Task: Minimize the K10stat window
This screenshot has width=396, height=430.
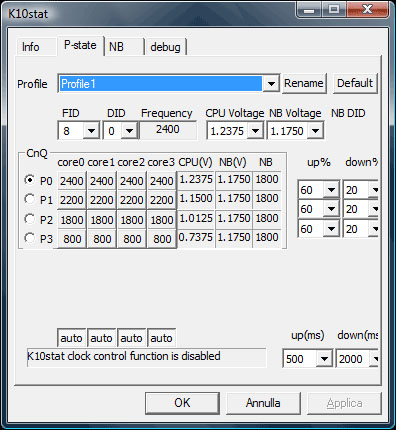Action: tap(310, 10)
